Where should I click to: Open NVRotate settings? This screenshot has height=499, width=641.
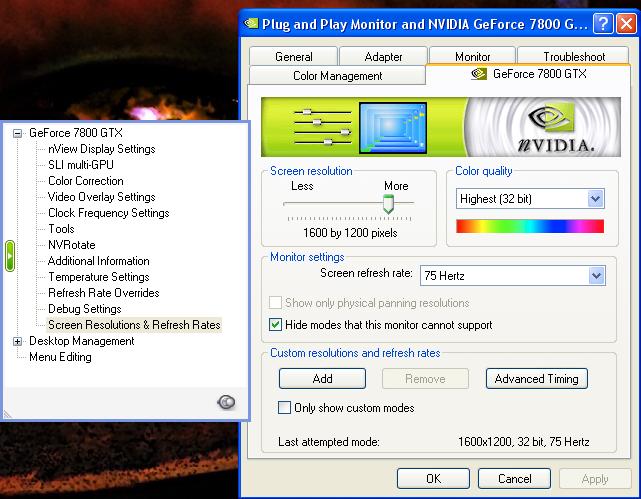[72, 245]
